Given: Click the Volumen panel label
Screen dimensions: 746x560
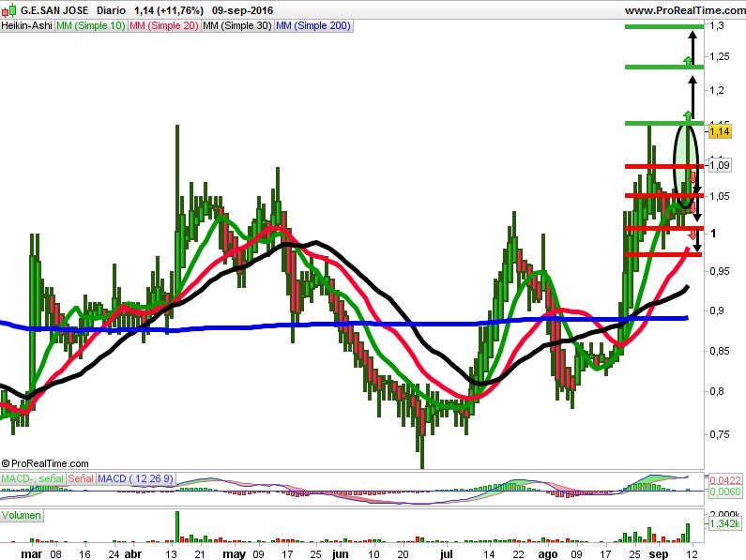Looking at the screenshot, I should pos(22,515).
